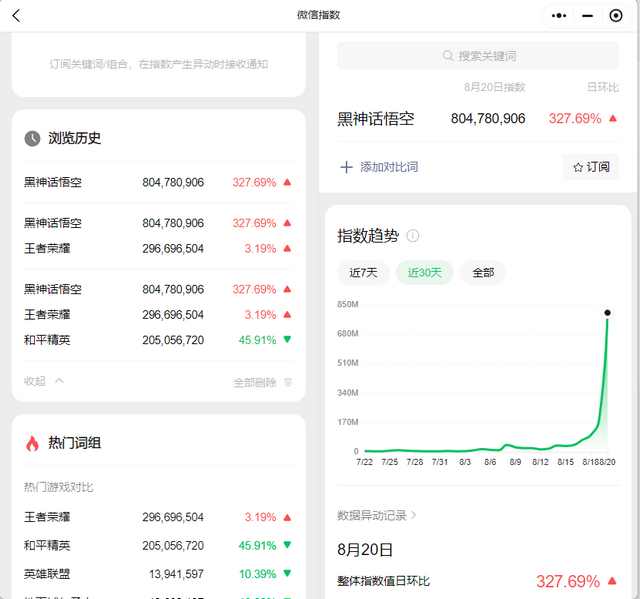The height and width of the screenshot is (599, 640).
Task: Select the 近7天 tab
Action: pyautogui.click(x=363, y=272)
